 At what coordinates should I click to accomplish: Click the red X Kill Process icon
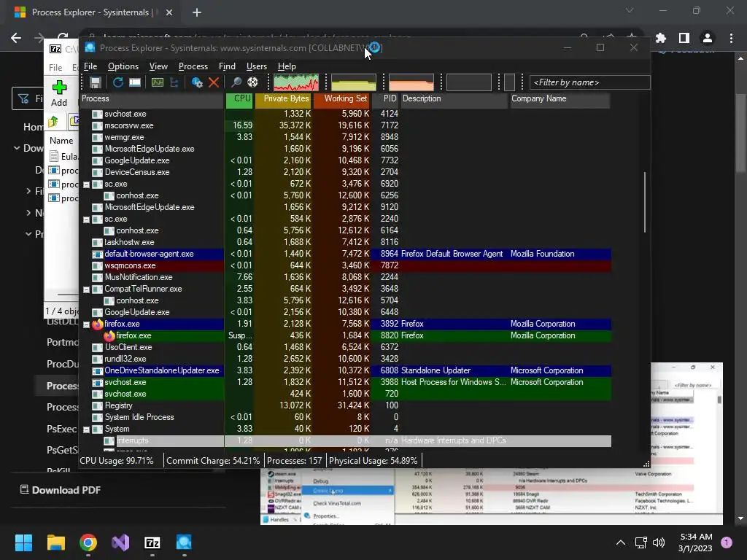(214, 82)
